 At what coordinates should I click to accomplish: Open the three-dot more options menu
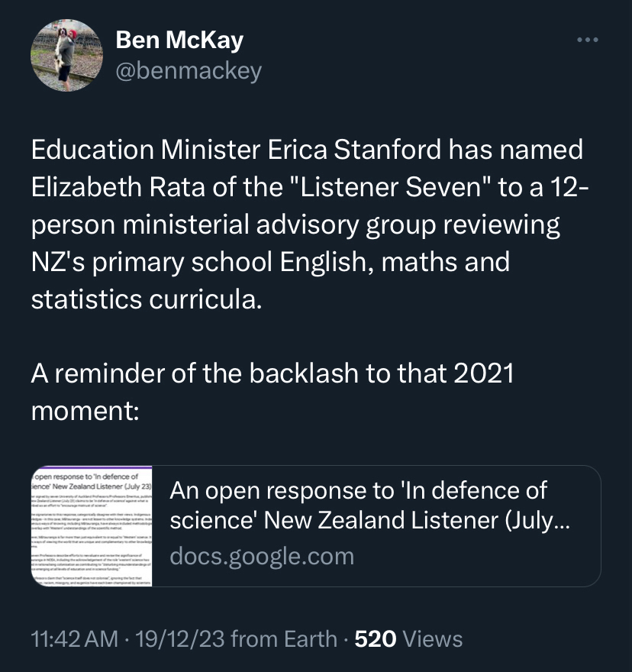pyautogui.click(x=587, y=40)
